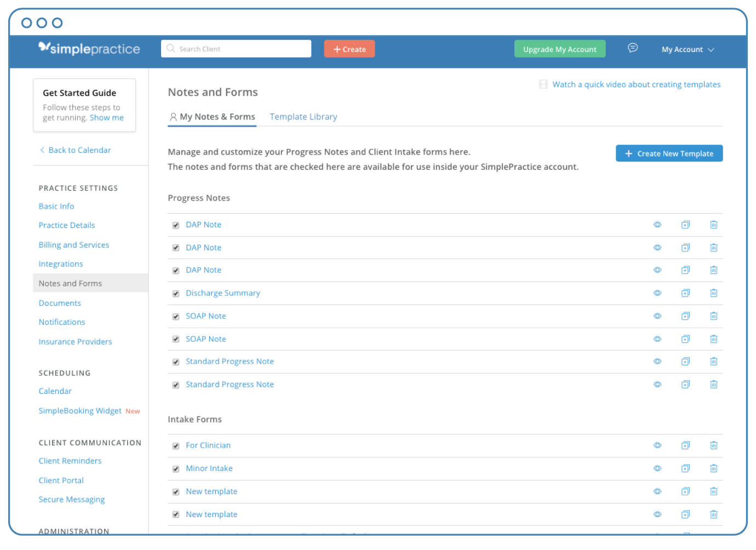Uncheck the Discharge Summary checkbox
This screenshot has width=756, height=550.
coord(176,294)
